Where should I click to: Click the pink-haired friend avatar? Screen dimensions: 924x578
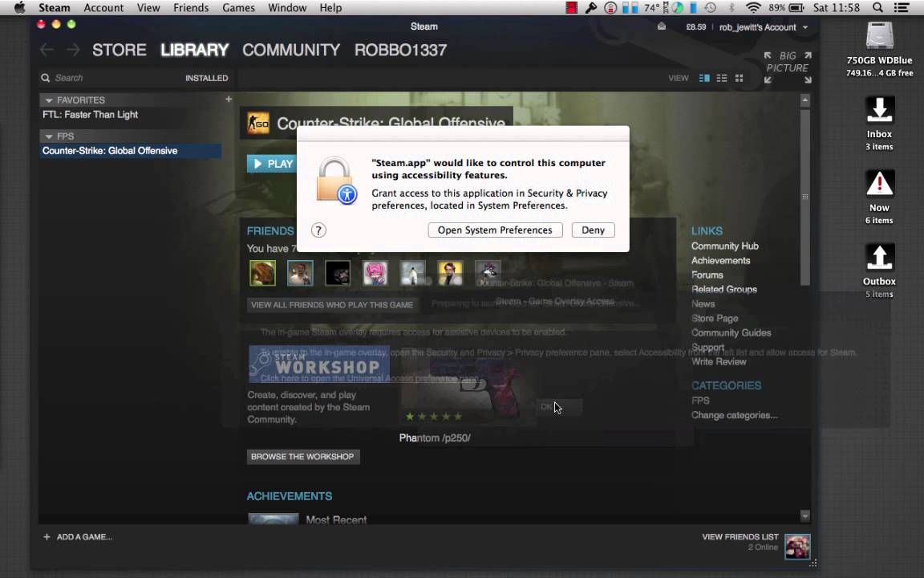[x=375, y=273]
